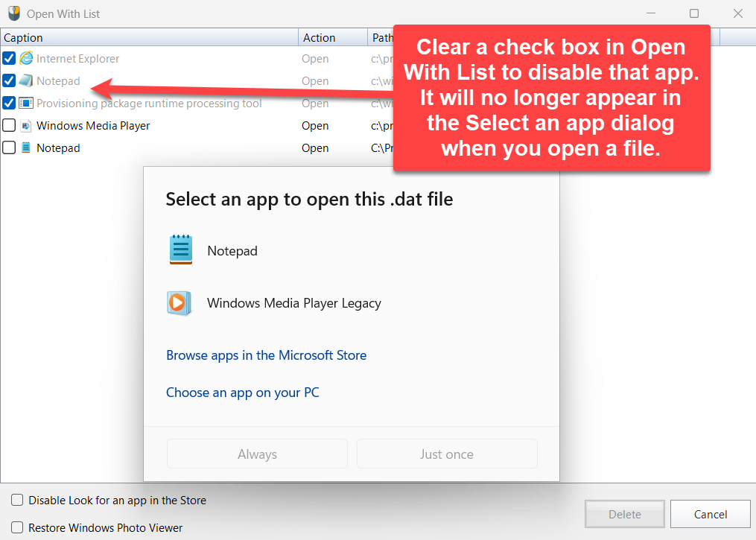Click the unchecked Notepad row's blue icon
Viewport: 756px width, 540px height.
[x=26, y=147]
